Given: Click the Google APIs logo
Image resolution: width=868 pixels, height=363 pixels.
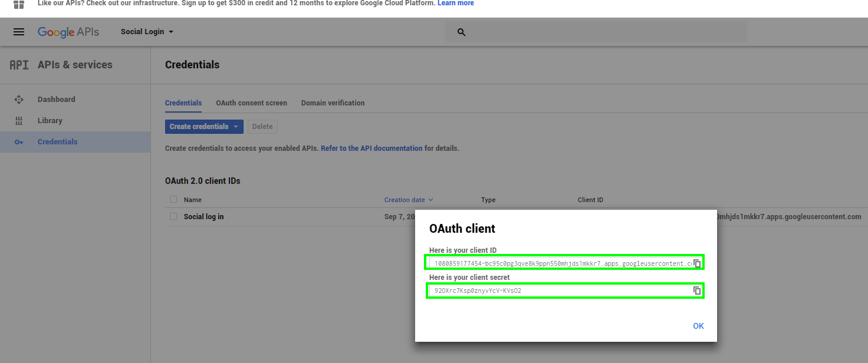Looking at the screenshot, I should pos(68,32).
